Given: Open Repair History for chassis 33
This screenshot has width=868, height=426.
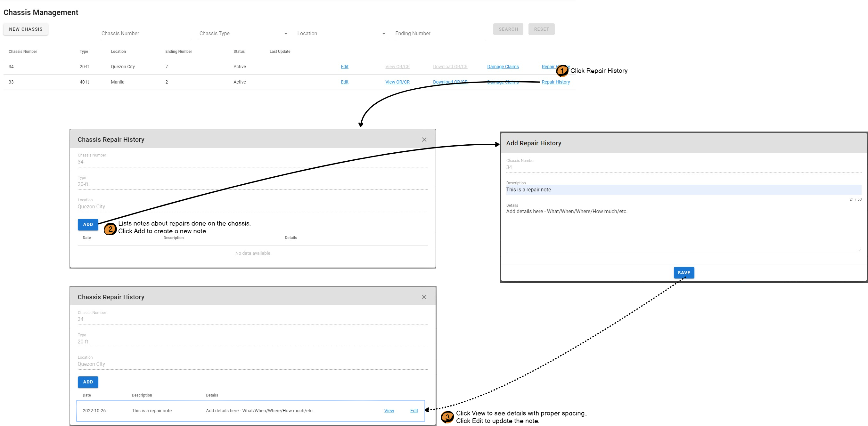Looking at the screenshot, I should (556, 82).
